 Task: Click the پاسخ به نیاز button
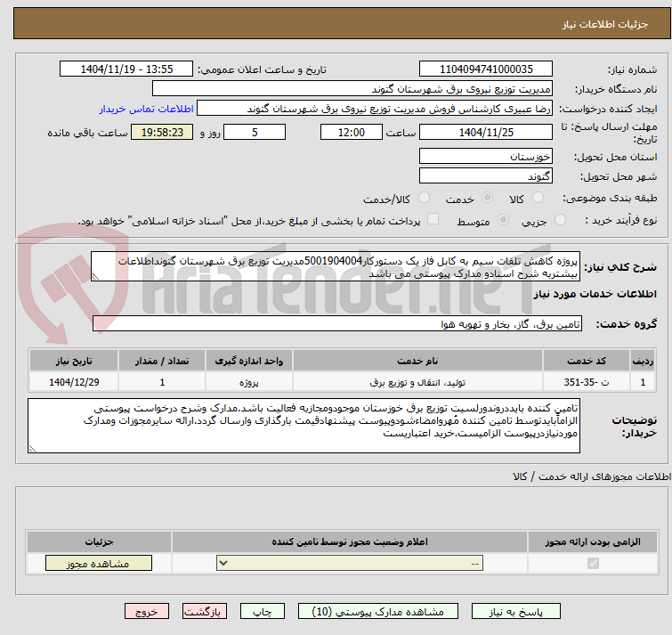pos(515,612)
